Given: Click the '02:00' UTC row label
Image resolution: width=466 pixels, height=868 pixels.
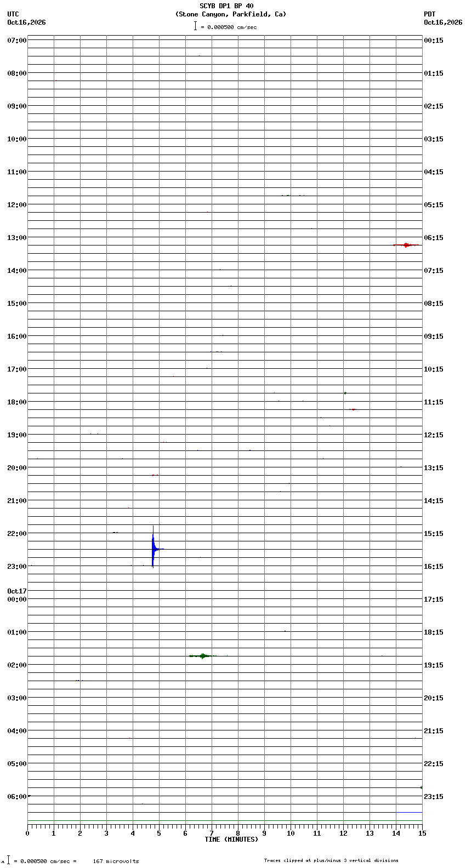Looking at the screenshot, I should point(16,665).
